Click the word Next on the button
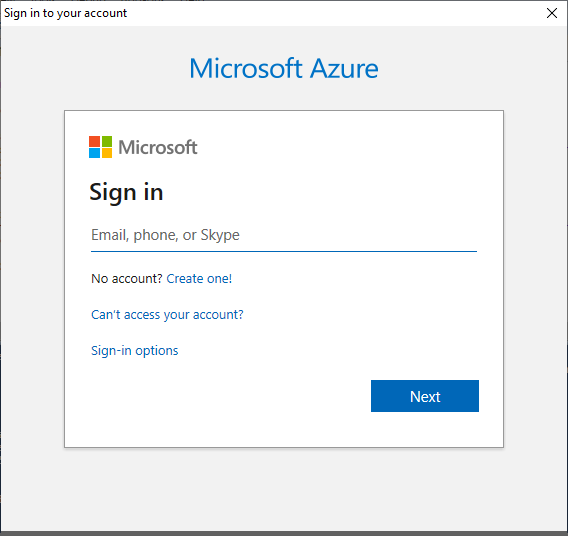The height and width of the screenshot is (536, 568). coord(425,397)
